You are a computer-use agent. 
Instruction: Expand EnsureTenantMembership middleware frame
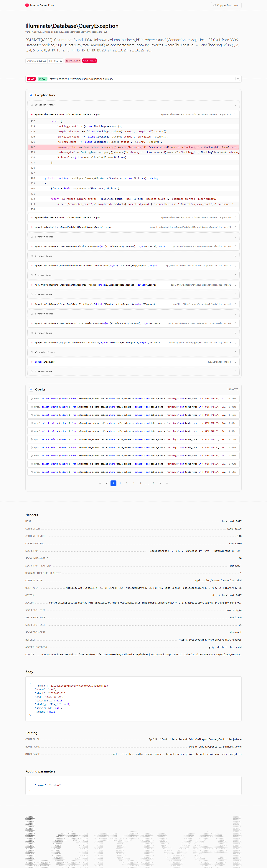tap(235, 285)
